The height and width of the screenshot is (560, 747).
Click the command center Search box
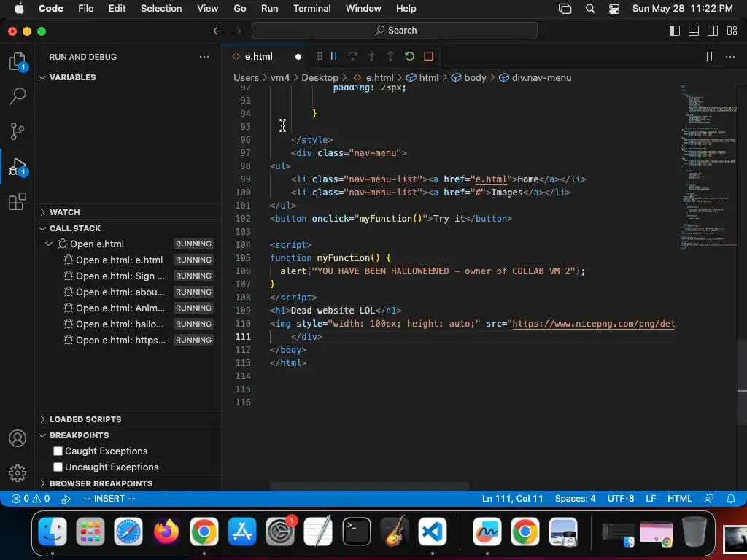click(x=395, y=31)
